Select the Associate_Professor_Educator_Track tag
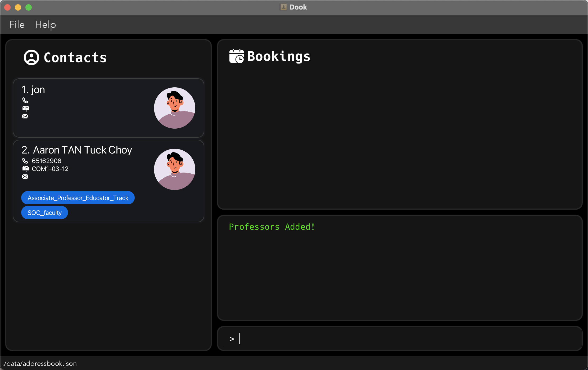This screenshot has width=588, height=370. pyautogui.click(x=78, y=198)
